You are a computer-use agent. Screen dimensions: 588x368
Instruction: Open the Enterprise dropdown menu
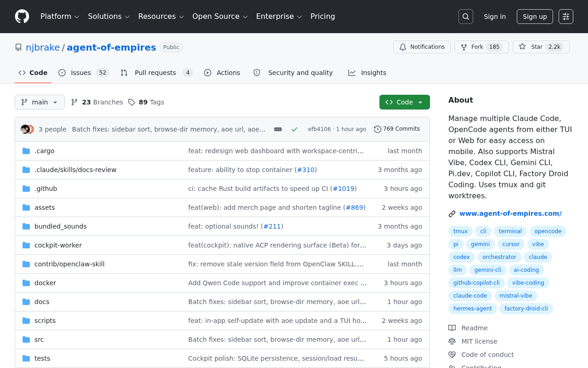click(279, 17)
